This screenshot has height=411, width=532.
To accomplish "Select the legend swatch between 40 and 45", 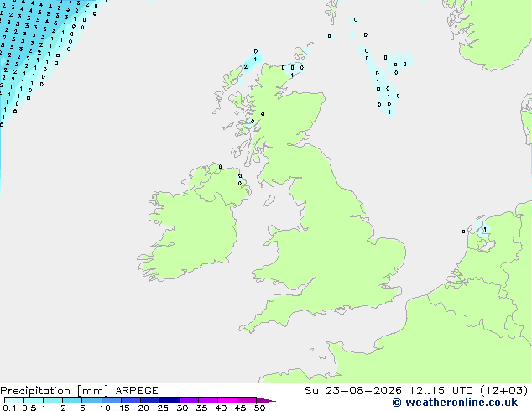I will [227, 400].
